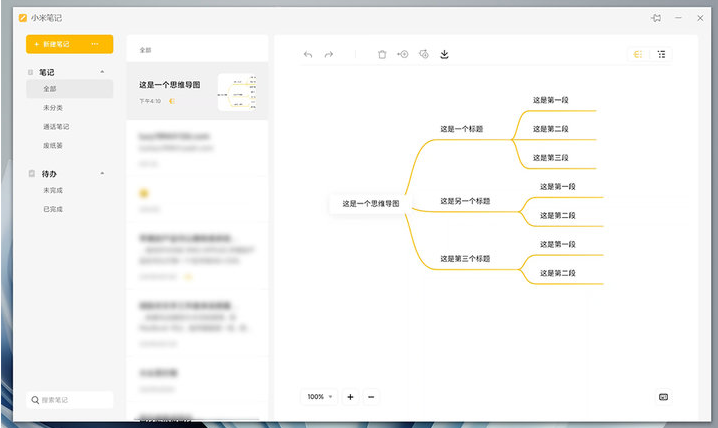Select 这是第一段 under 这是一个标题

(x=550, y=100)
